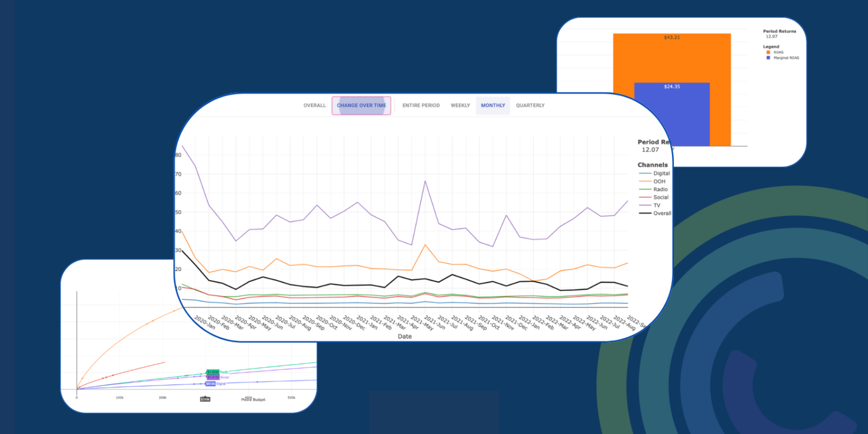Click the Media Budget axis title
Image resolution: width=868 pixels, height=434 pixels.
coord(253,400)
